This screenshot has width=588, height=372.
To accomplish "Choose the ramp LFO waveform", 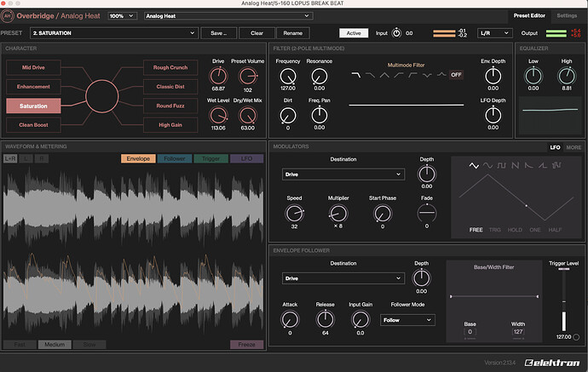I will pyautogui.click(x=543, y=165).
